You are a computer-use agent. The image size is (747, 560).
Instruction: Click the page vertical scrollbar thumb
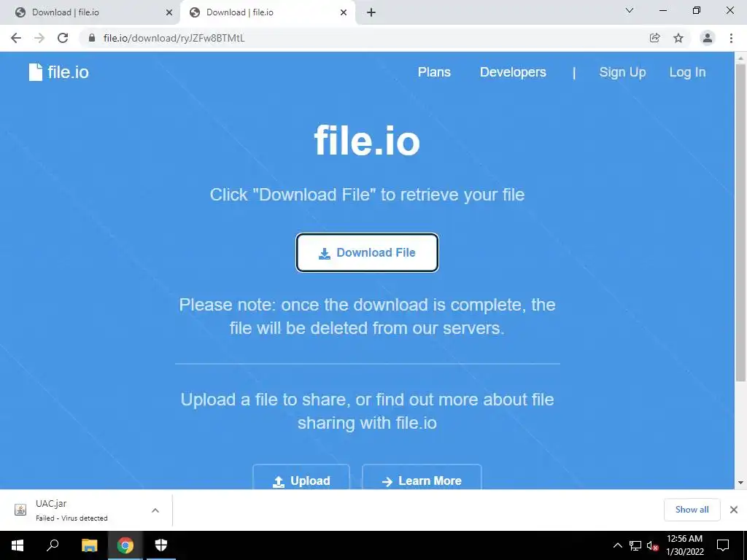pyautogui.click(x=740, y=222)
